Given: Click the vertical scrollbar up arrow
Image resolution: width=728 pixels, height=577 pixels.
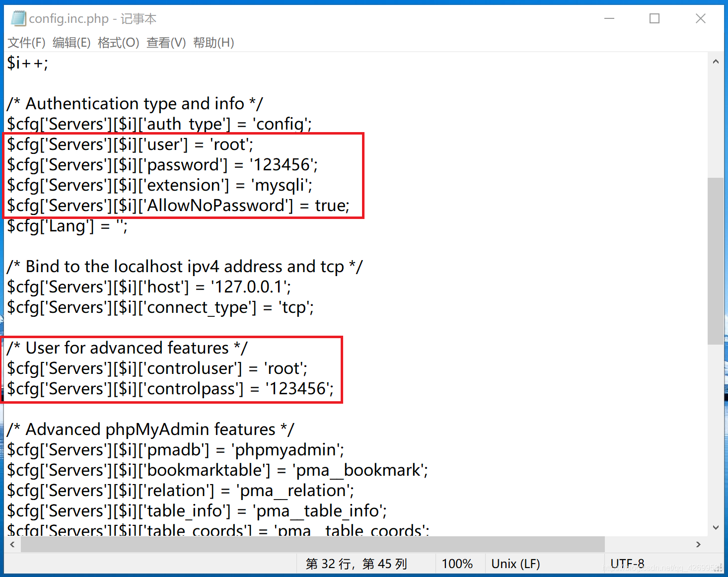Looking at the screenshot, I should 716,62.
